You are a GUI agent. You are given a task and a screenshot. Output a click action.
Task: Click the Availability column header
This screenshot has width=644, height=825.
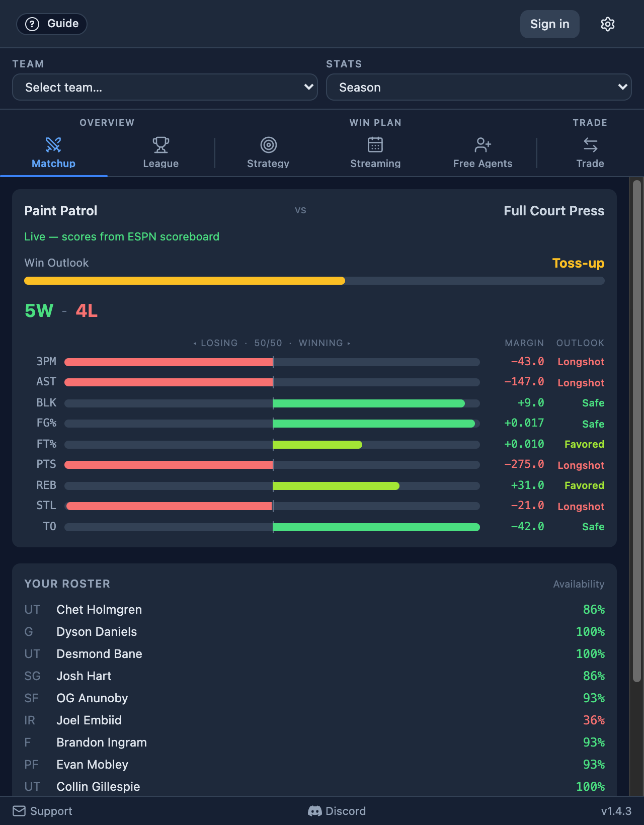coord(579,584)
